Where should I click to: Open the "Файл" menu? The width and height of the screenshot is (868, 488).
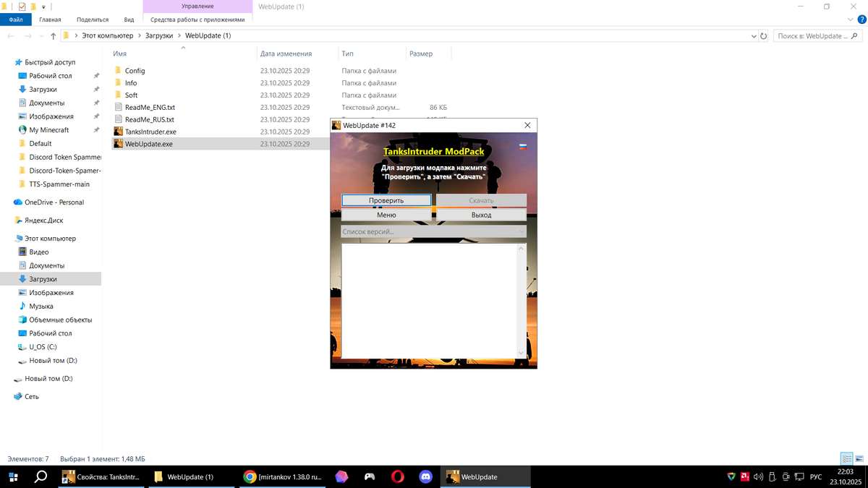16,20
